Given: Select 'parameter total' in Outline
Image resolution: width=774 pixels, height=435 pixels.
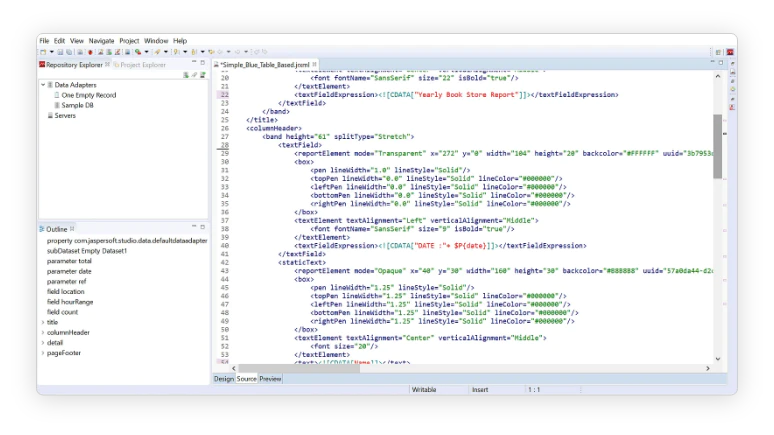Looking at the screenshot, I should 69,261.
